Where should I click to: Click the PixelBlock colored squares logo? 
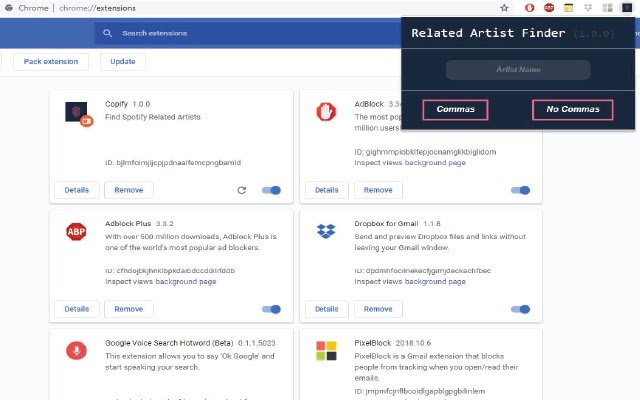coord(326,351)
